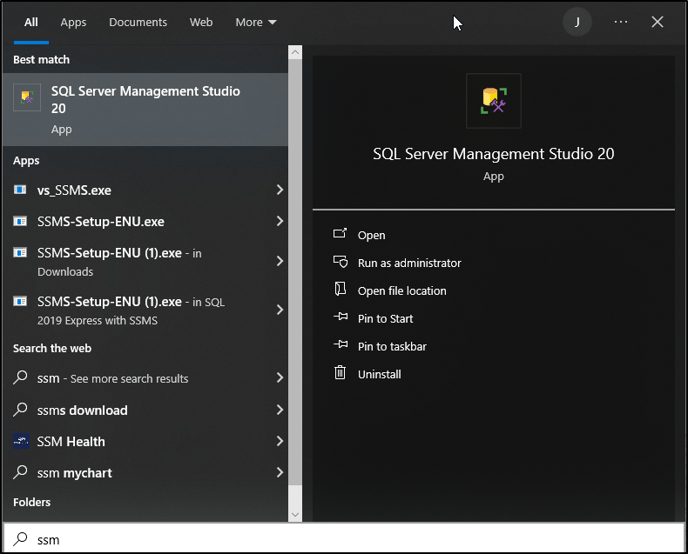
Task: Expand arrow for 'ssms download' suggestion
Action: [280, 410]
